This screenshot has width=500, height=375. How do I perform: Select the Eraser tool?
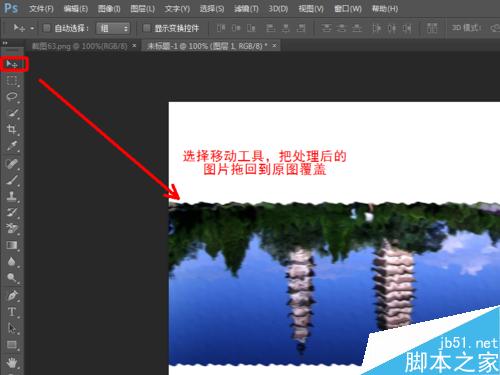tap(12, 228)
